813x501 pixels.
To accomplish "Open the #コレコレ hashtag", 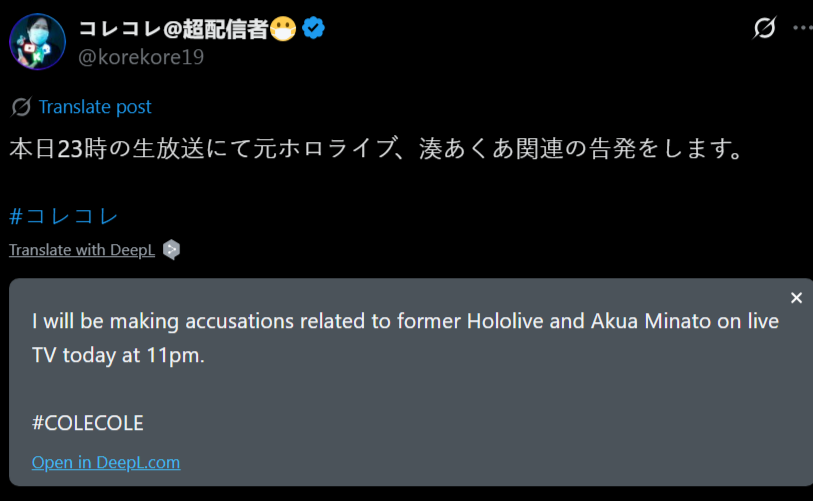I will pyautogui.click(x=64, y=215).
